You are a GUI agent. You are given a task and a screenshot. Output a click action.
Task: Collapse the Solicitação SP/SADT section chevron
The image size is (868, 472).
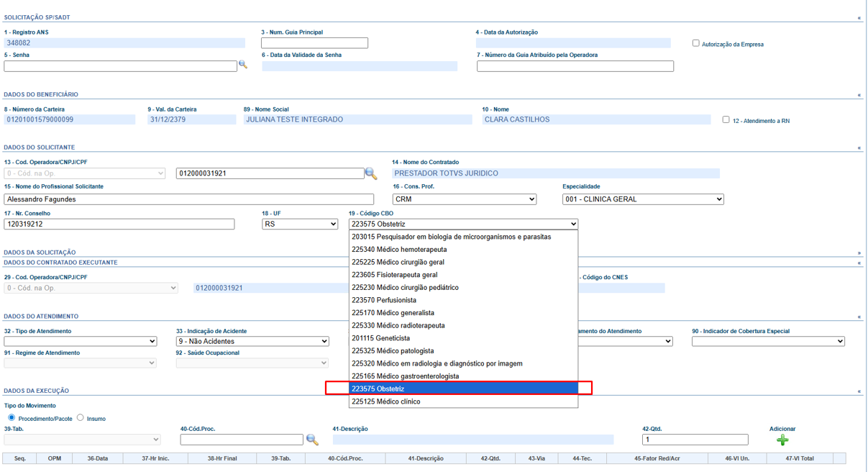point(859,18)
